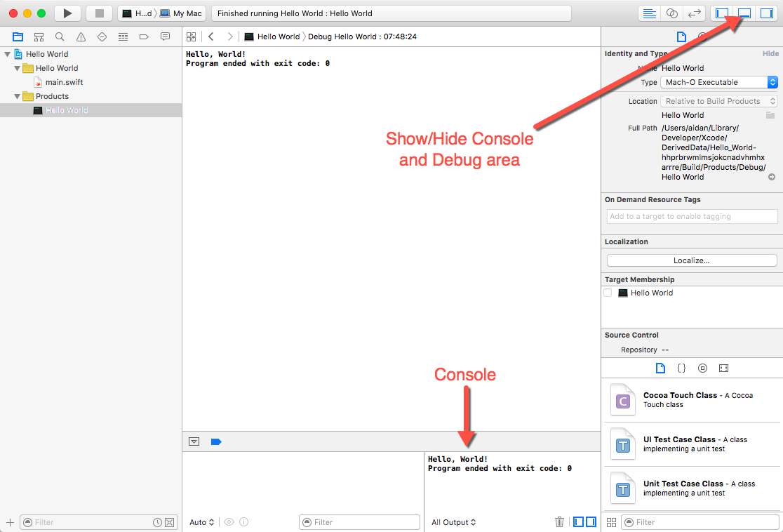Choose the My Mac run destination

pyautogui.click(x=181, y=13)
